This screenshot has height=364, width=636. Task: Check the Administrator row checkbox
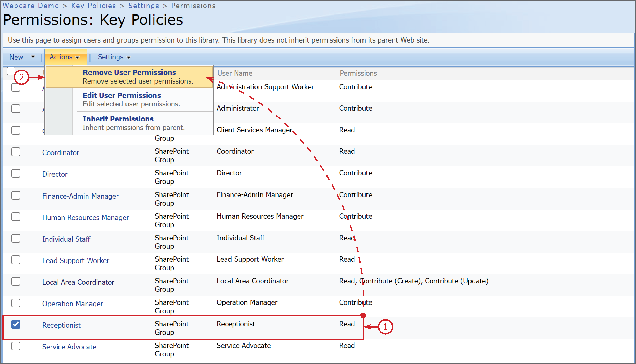pos(16,109)
